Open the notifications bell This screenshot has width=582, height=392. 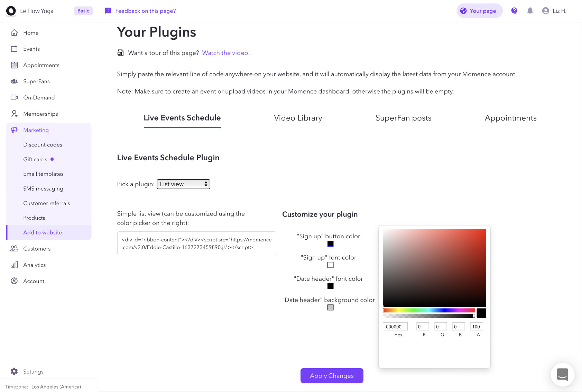(530, 11)
